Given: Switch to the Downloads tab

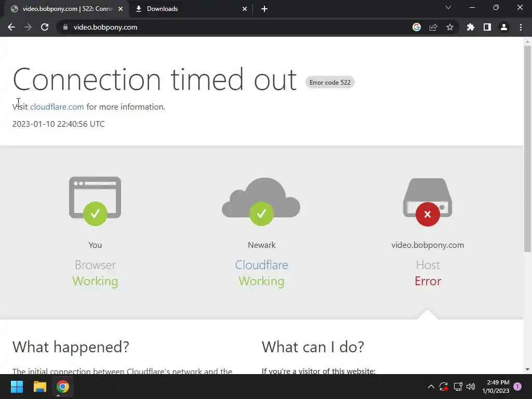Looking at the screenshot, I should 191,9.
